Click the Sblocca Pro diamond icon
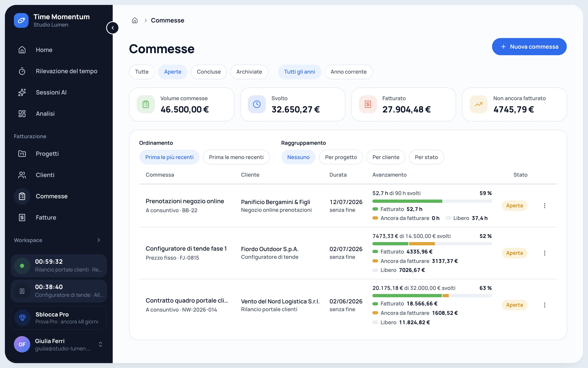The width and height of the screenshot is (588, 368). (22, 318)
